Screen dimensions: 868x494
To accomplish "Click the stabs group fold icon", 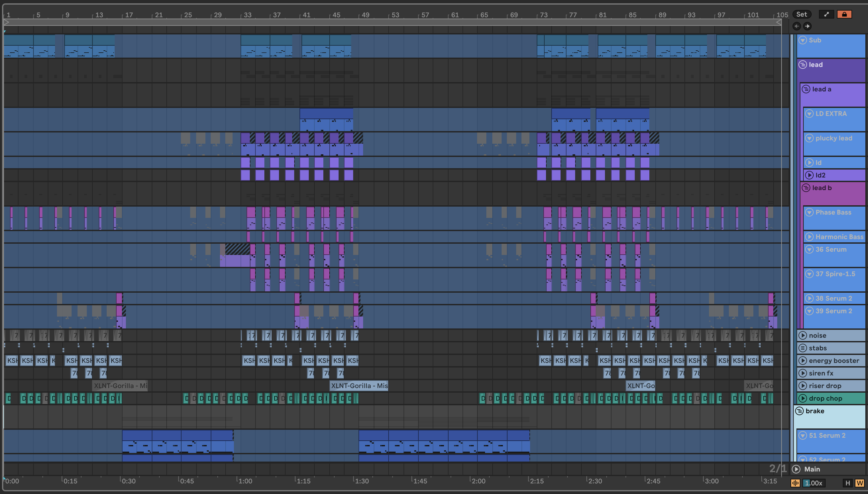I will click(x=803, y=348).
